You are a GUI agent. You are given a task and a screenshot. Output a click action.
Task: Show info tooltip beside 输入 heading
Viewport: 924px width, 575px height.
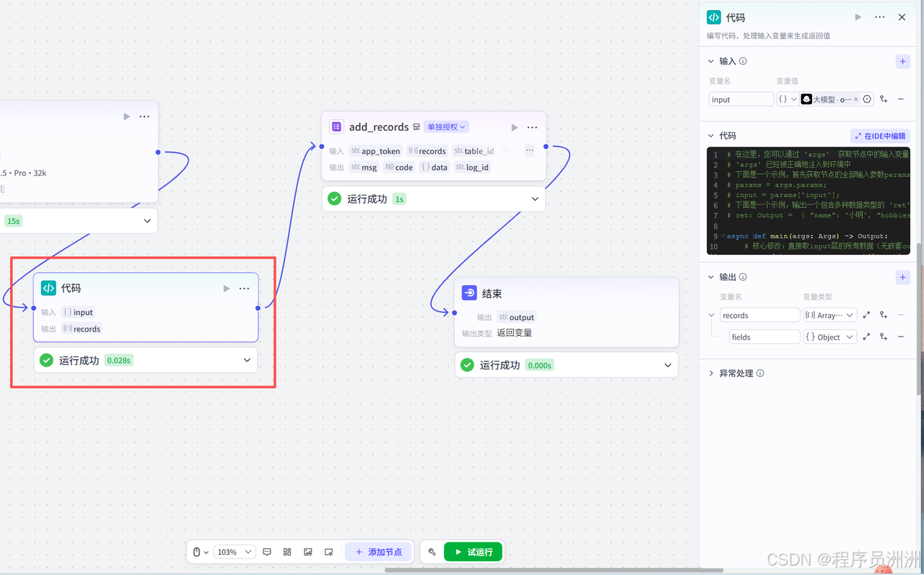coord(743,61)
